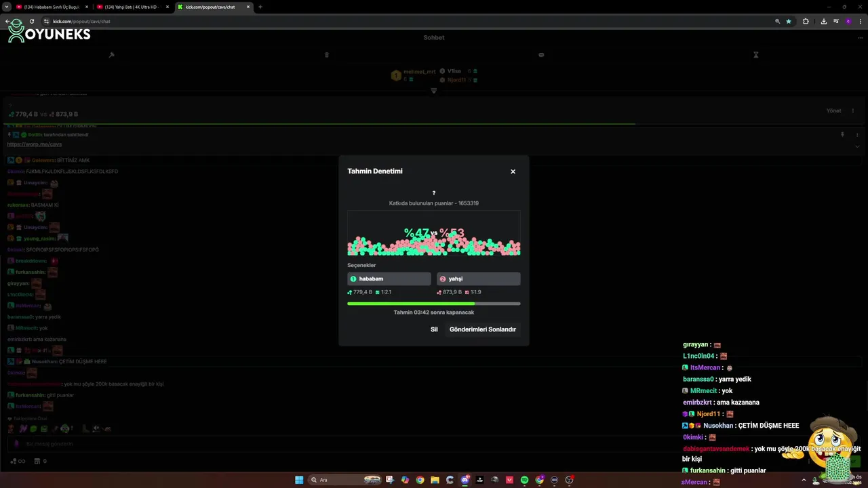868x488 pixels.
Task: Open the Extensions puzzle icon
Action: pos(806,21)
